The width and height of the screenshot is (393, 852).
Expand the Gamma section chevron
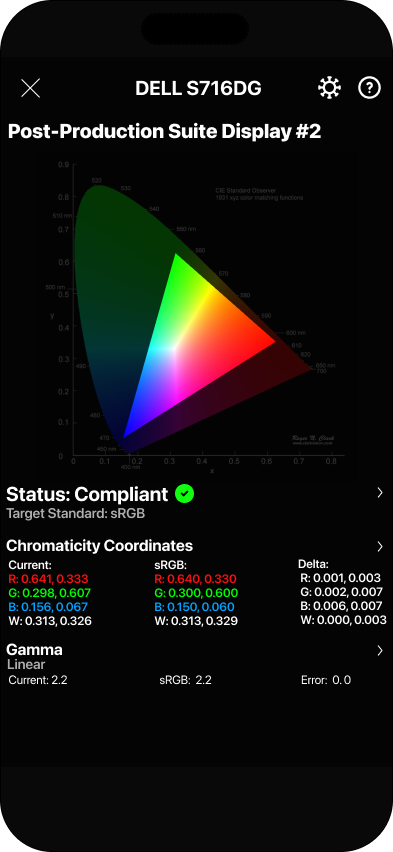(x=380, y=650)
